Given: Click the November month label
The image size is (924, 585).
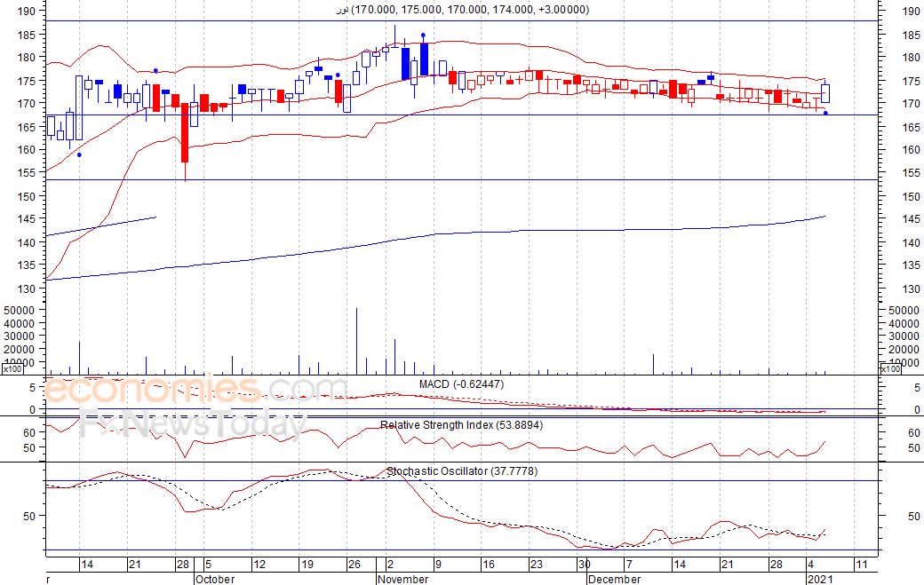Looking at the screenshot, I should pos(403,579).
